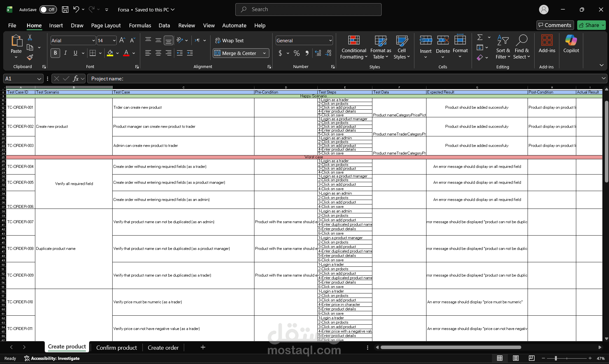The width and height of the screenshot is (609, 364).
Task: Click the Undo arrow icon
Action: 76,10
